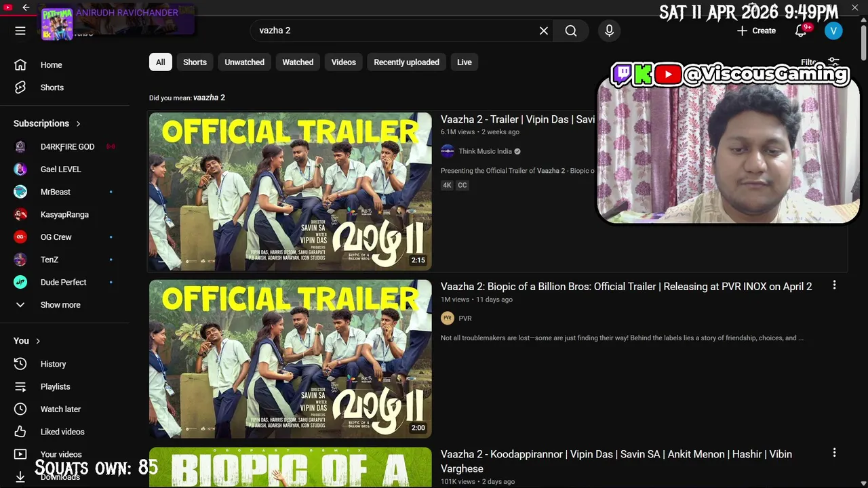868x488 pixels.
Task: Open 'Biopic of a Billion Bros' video title
Action: click(626, 287)
